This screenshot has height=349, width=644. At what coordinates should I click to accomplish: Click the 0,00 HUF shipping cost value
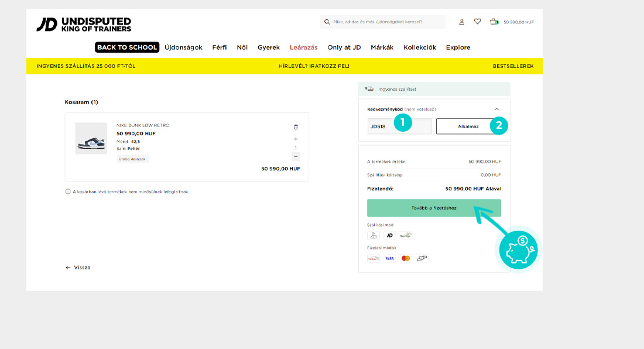[491, 175]
